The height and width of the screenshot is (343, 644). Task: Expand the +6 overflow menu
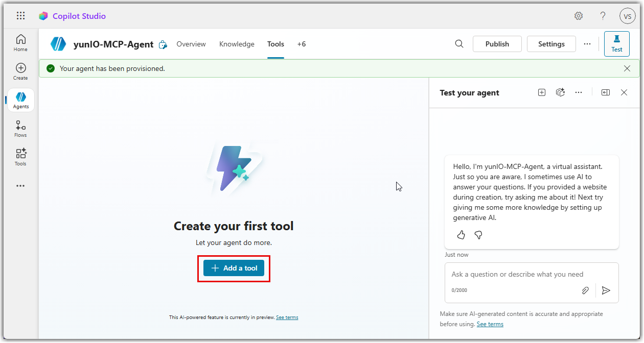302,44
